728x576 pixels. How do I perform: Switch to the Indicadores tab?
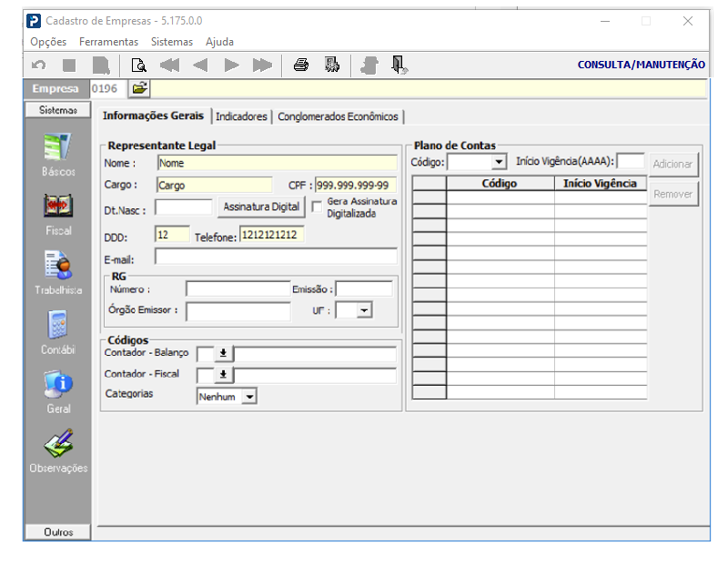pos(241,116)
